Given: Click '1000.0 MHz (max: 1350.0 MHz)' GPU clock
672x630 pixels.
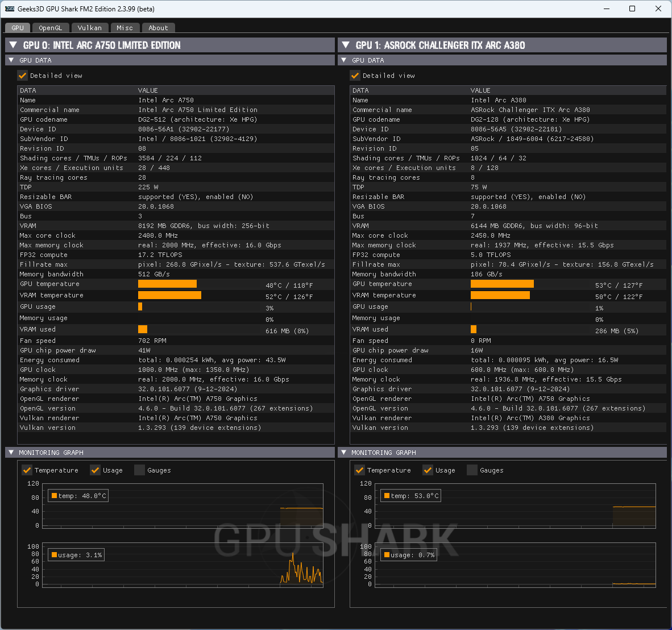Looking at the screenshot, I should (x=194, y=370).
